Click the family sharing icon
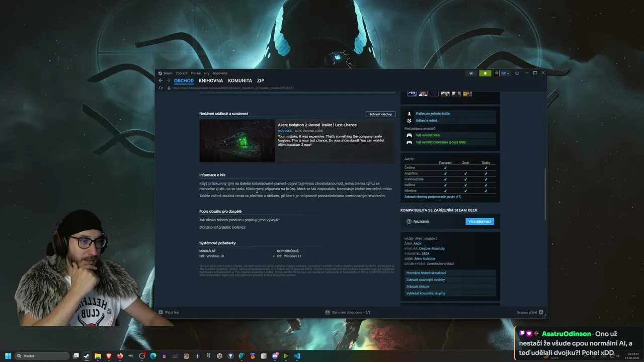Screen dimensions: 644x362 point(409,121)
